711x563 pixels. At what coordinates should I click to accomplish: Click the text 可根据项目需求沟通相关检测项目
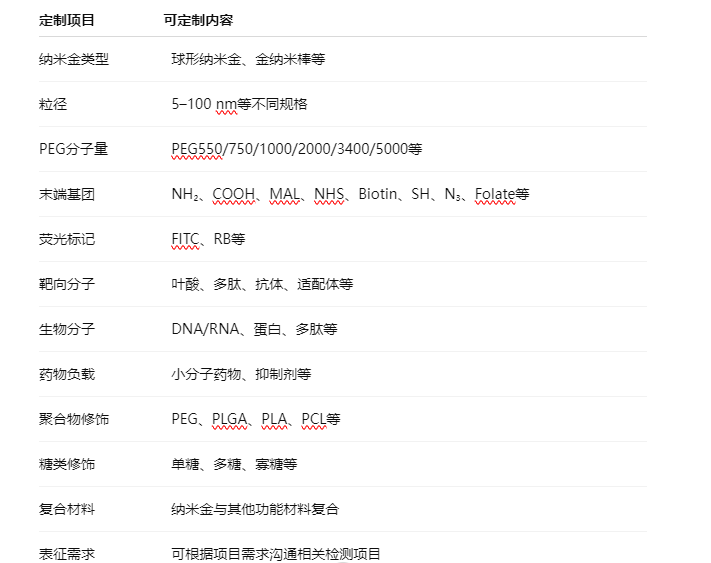pos(276,554)
